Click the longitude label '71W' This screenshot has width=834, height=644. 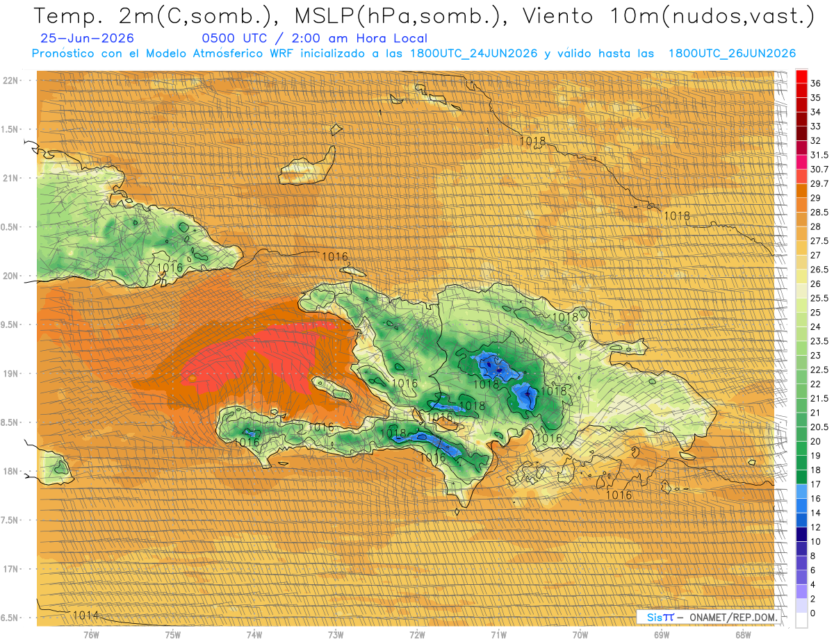(x=498, y=635)
